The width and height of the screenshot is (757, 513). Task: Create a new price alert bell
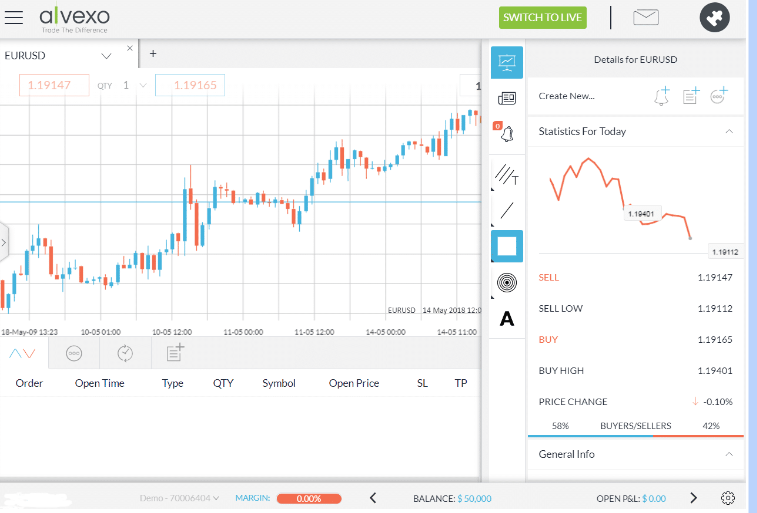[662, 96]
